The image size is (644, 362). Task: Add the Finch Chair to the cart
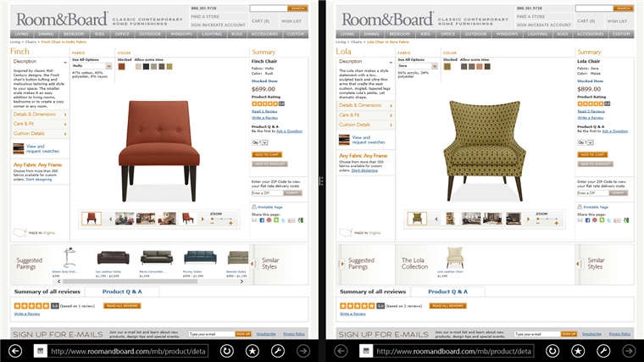(267, 155)
